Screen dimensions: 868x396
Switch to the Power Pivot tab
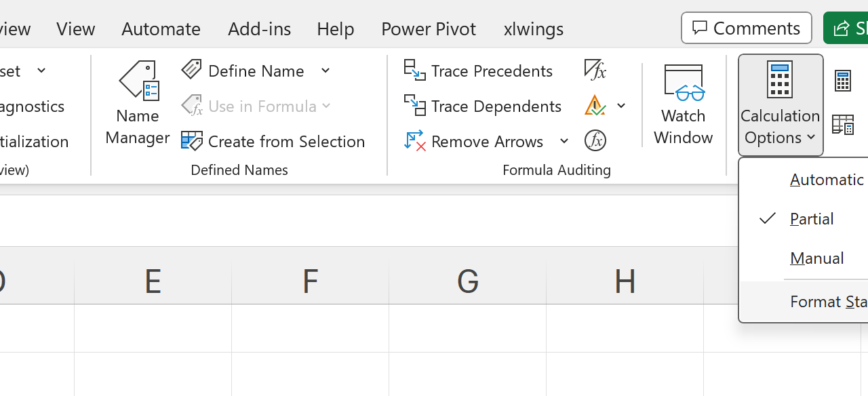(x=429, y=28)
